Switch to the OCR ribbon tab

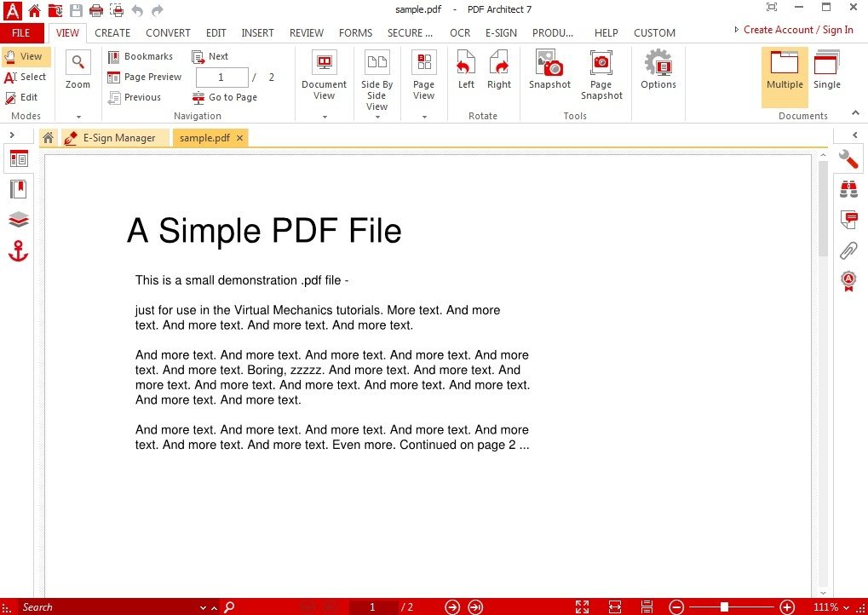pyautogui.click(x=460, y=32)
